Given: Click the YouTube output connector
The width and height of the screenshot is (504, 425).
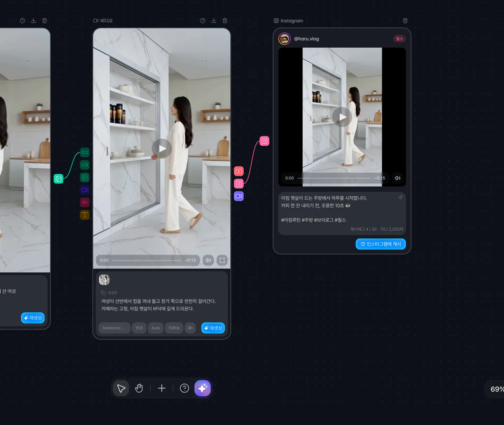Looking at the screenshot, I should coord(239,171).
